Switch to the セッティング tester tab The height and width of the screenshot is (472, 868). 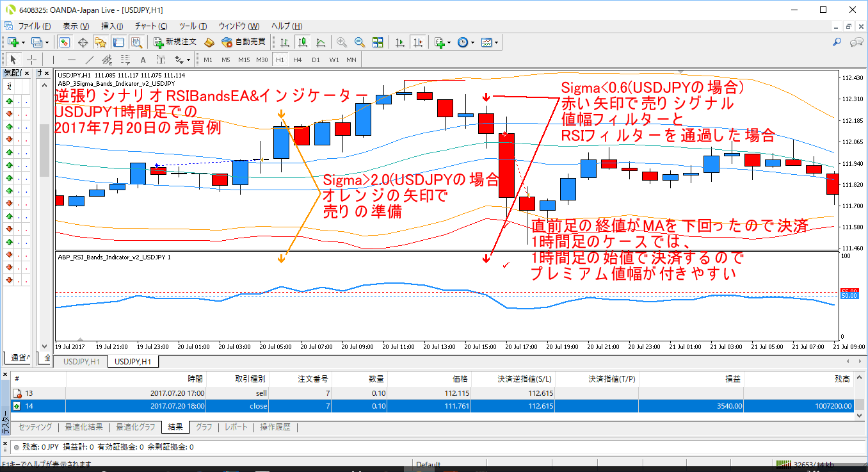click(35, 427)
